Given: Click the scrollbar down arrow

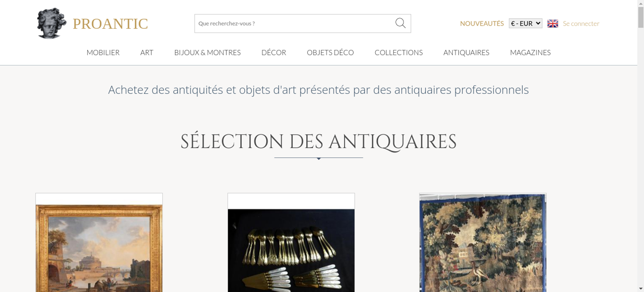Looking at the screenshot, I should (640, 289).
